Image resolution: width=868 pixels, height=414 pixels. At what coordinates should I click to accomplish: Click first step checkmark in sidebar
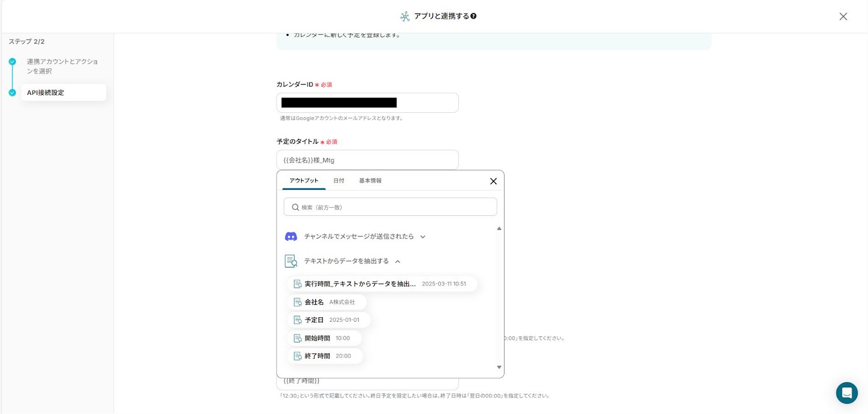click(x=12, y=62)
